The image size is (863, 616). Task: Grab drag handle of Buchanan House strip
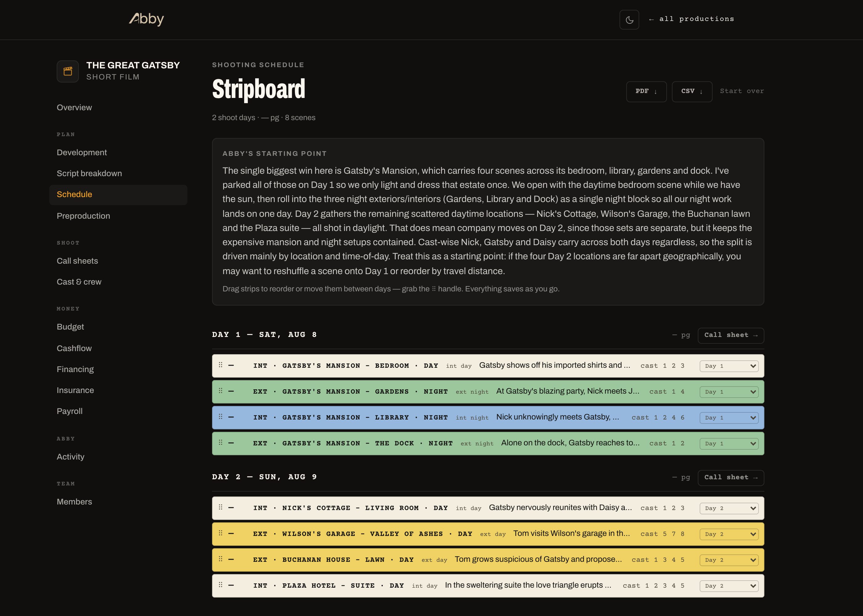tap(220, 559)
